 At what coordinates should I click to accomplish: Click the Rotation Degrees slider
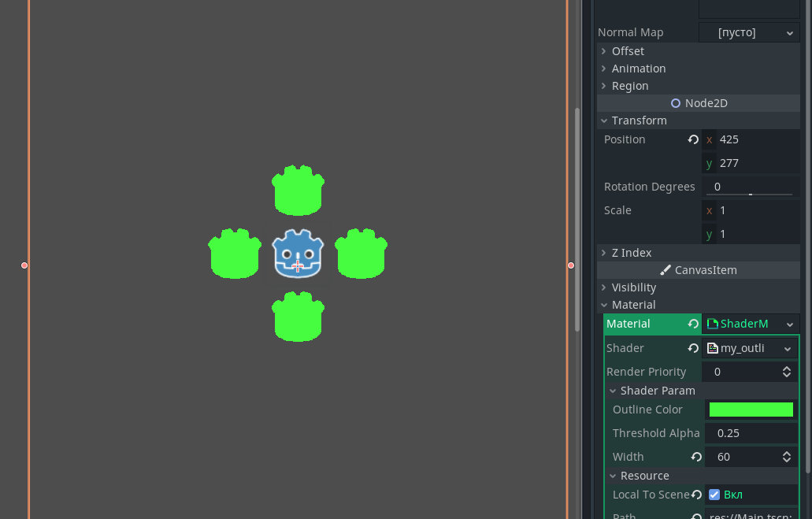749,195
